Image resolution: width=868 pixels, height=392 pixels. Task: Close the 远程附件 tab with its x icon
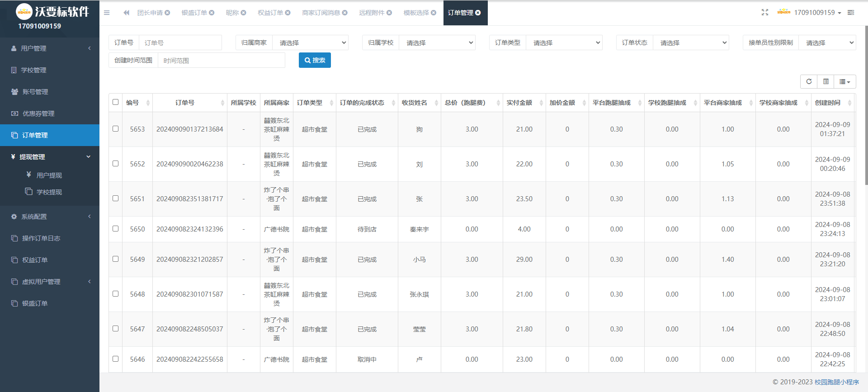point(389,13)
